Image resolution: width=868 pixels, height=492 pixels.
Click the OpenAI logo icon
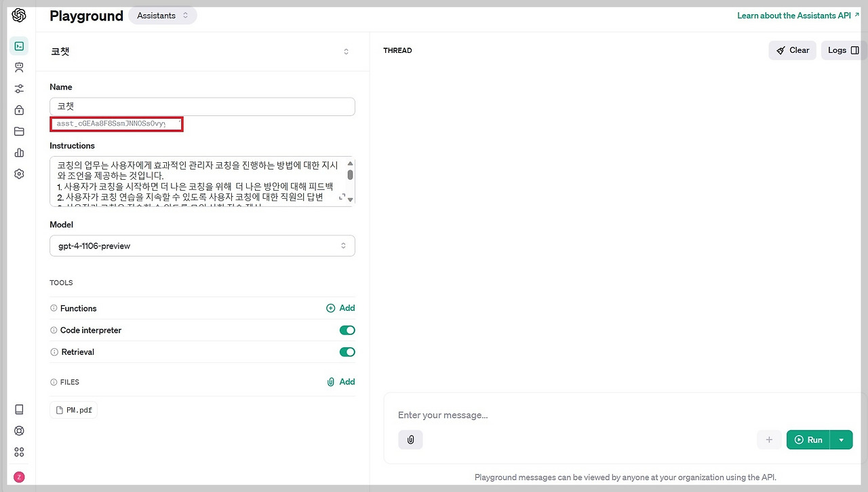(19, 15)
